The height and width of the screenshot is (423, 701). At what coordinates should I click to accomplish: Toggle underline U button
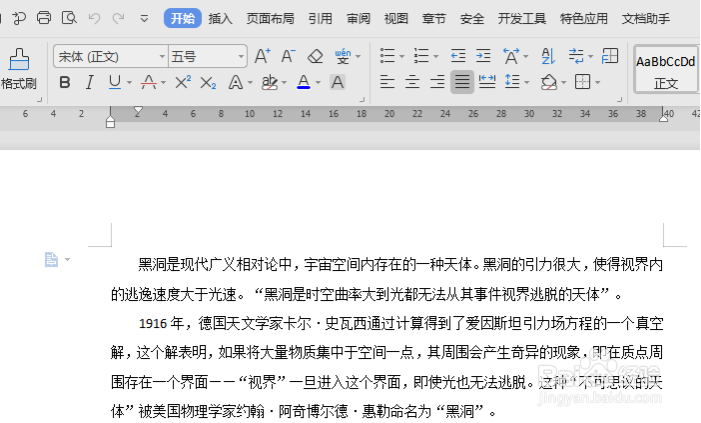[115, 82]
